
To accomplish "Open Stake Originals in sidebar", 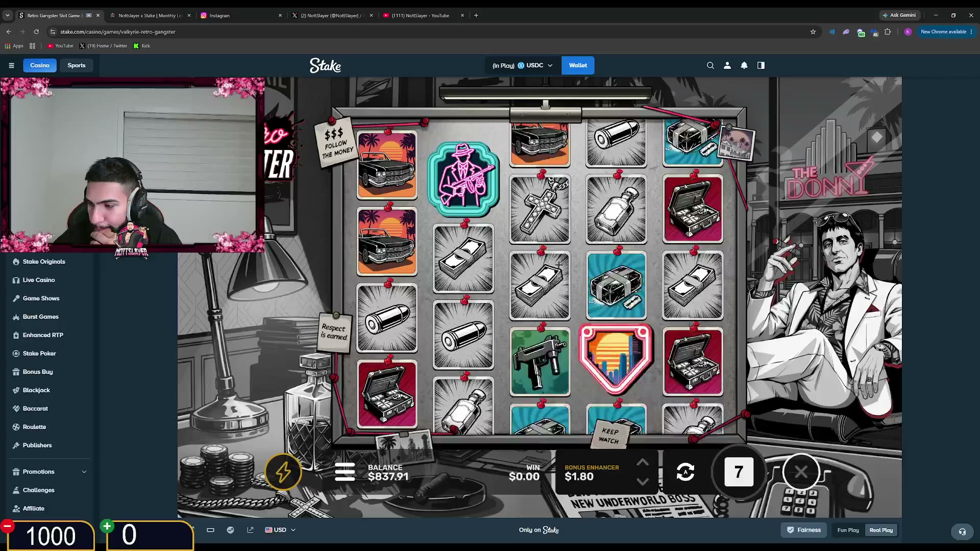I will (44, 262).
